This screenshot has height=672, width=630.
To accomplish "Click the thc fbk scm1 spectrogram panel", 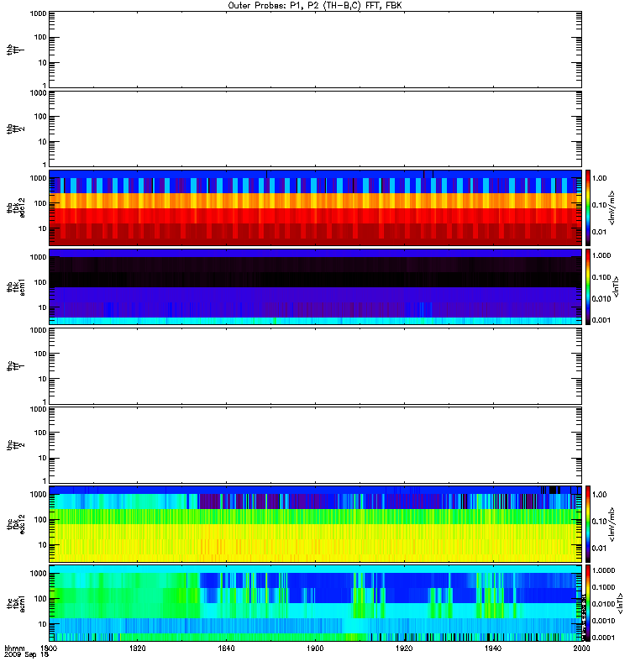I will pos(316,603).
